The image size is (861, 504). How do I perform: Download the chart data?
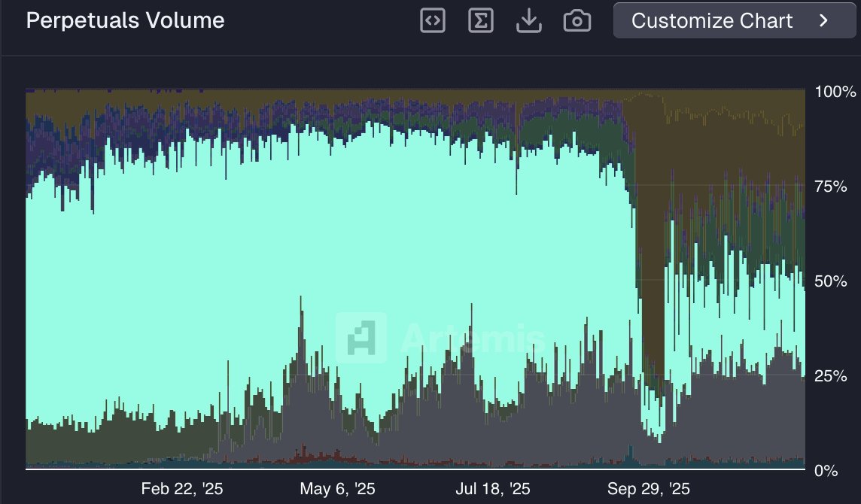click(529, 21)
